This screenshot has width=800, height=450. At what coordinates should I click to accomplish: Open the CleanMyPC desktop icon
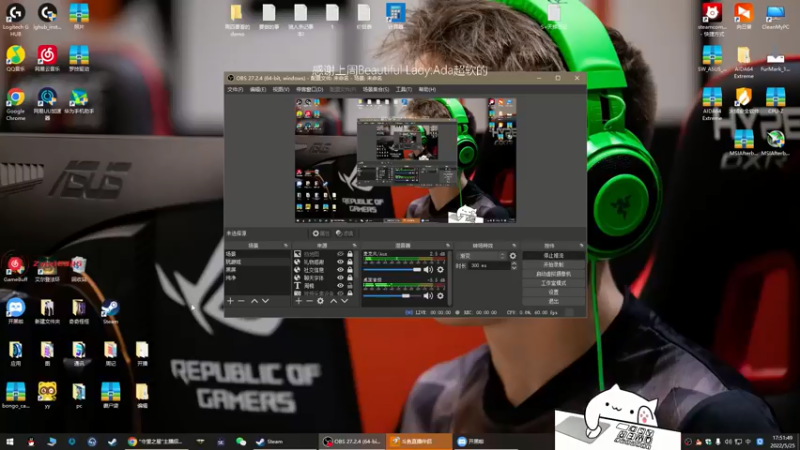click(x=775, y=17)
